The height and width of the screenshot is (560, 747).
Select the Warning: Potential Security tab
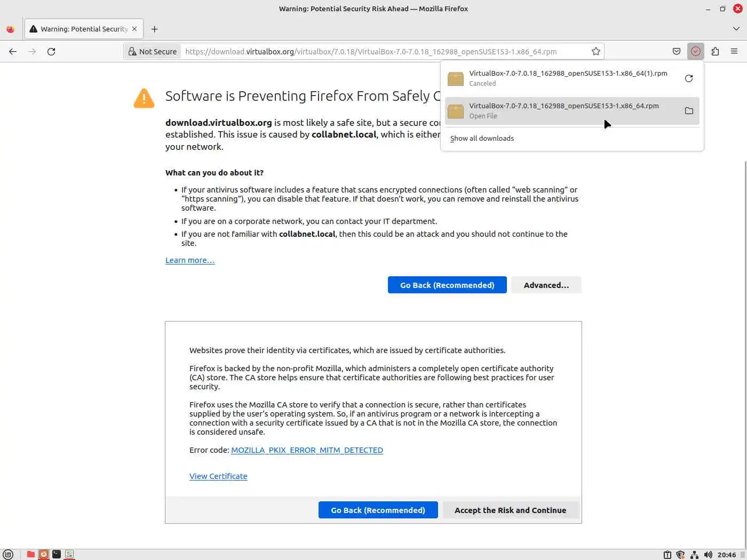click(x=83, y=29)
